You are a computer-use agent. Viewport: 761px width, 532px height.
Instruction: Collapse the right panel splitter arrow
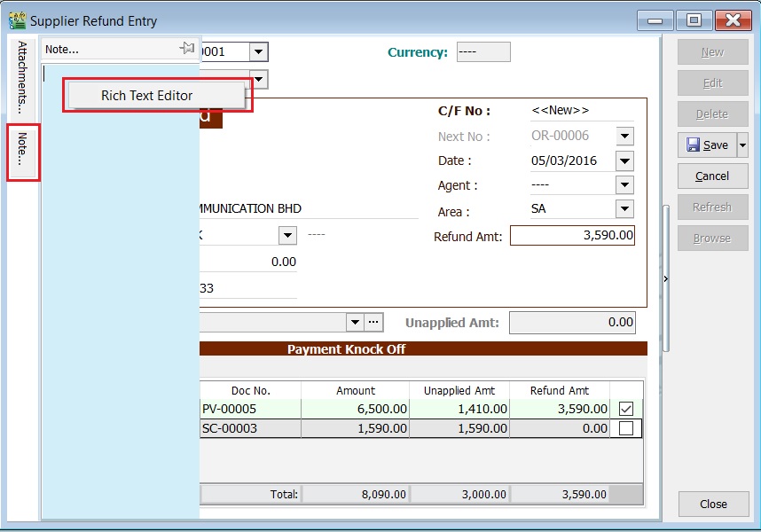[x=665, y=278]
